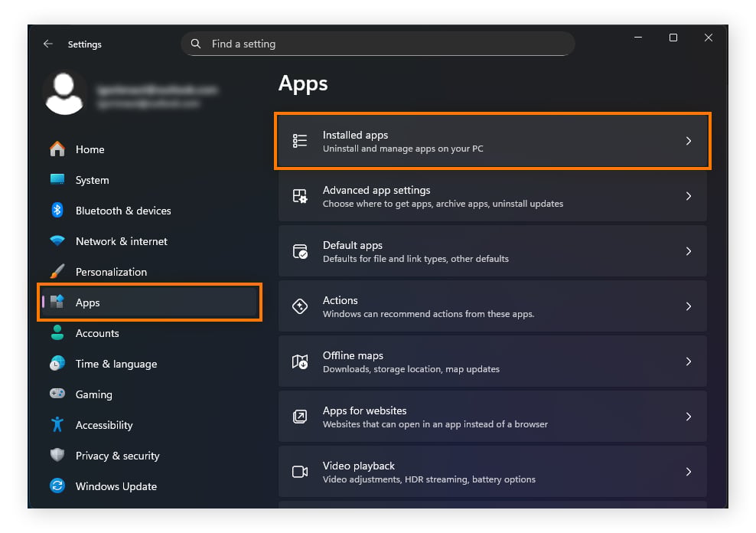Minimize the Settings window
Image resolution: width=756 pixels, height=533 pixels.
click(x=638, y=38)
